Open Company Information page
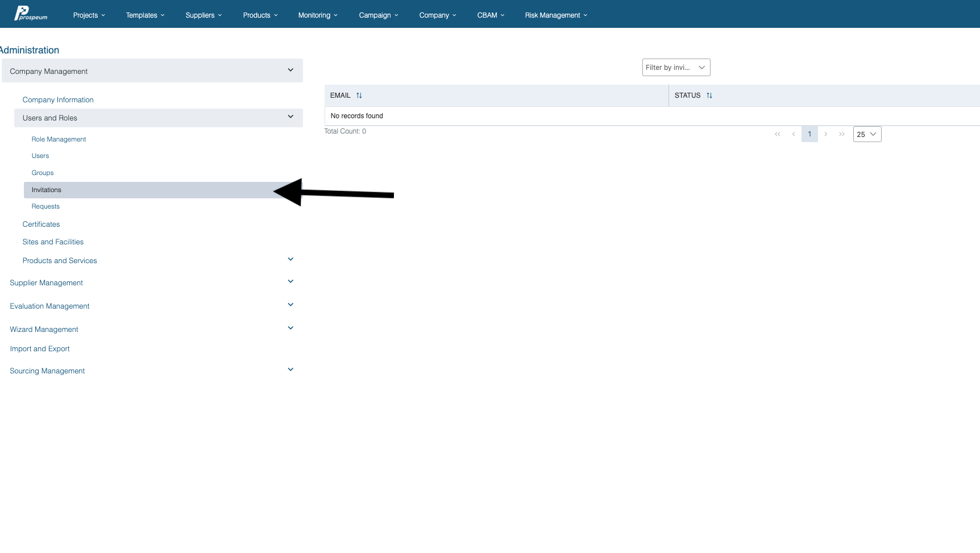980x553 pixels. [x=58, y=99]
